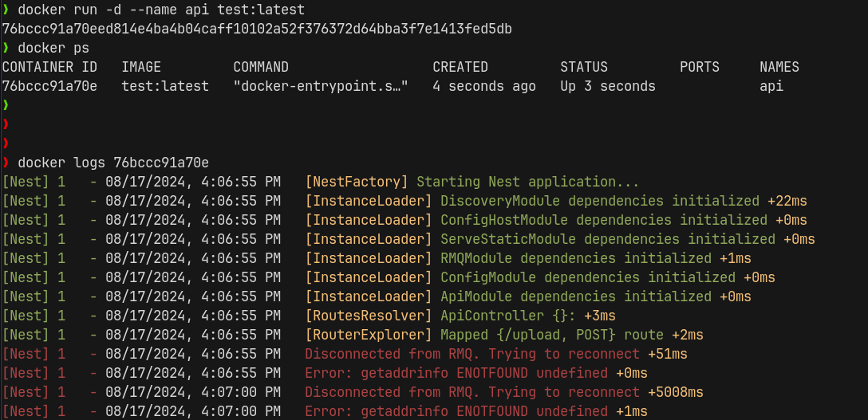868x420 pixels.
Task: Click the green prompt arrow before docker ps
Action: [6, 49]
